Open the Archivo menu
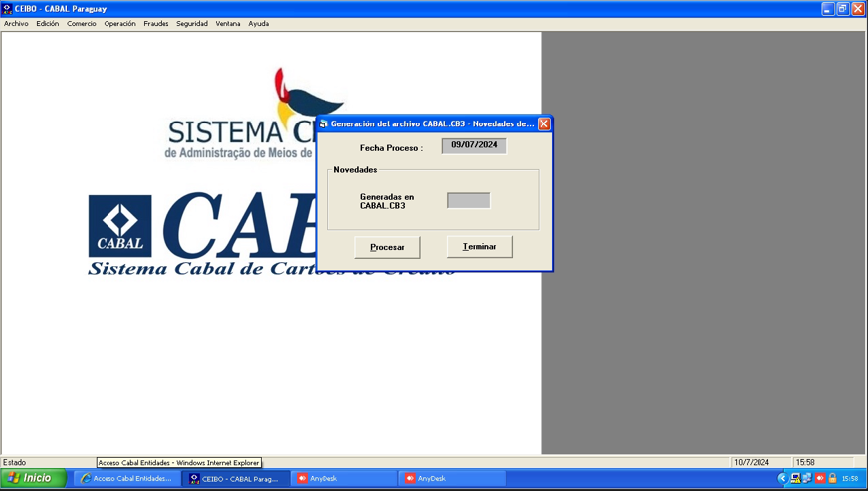This screenshot has height=491, width=868. (x=16, y=24)
